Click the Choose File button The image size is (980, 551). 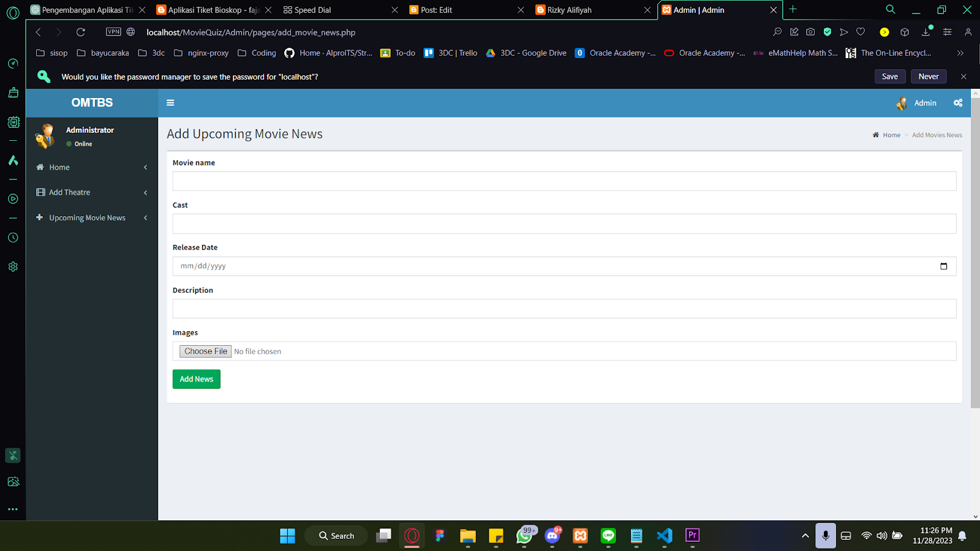click(205, 351)
